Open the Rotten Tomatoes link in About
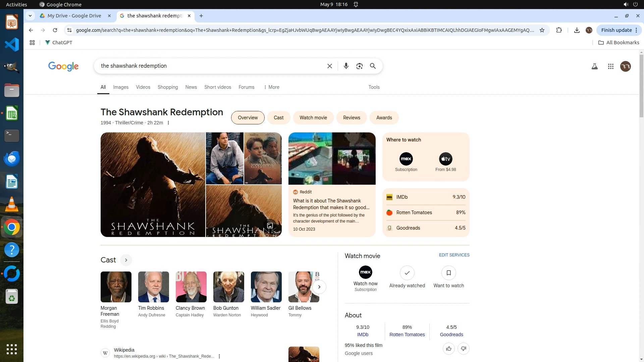 coord(407,335)
